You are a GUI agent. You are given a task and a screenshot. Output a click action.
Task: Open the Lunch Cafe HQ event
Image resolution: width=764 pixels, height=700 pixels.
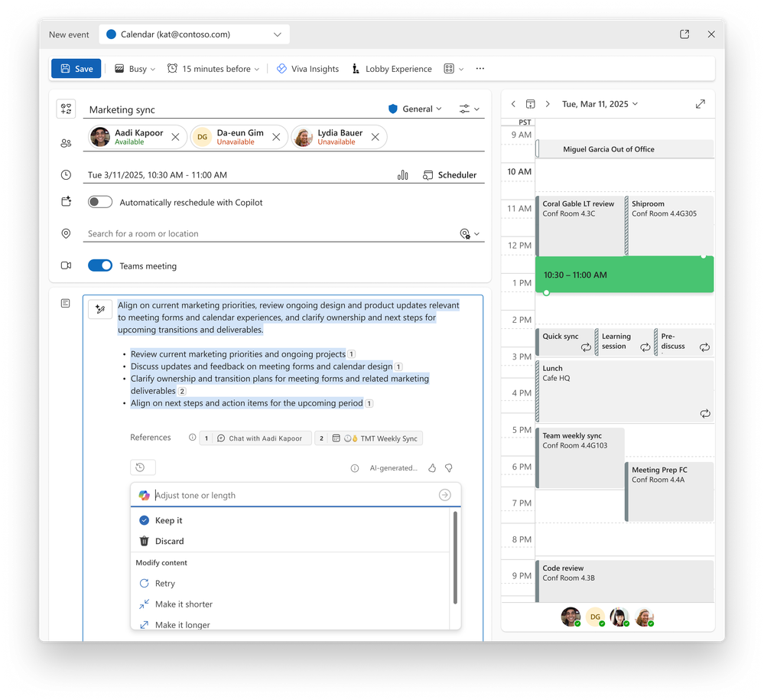point(625,391)
